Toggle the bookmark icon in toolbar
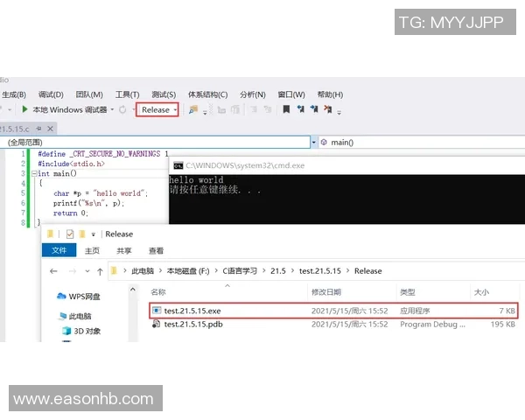Image resolution: width=525 pixels, height=420 pixels. (x=286, y=109)
